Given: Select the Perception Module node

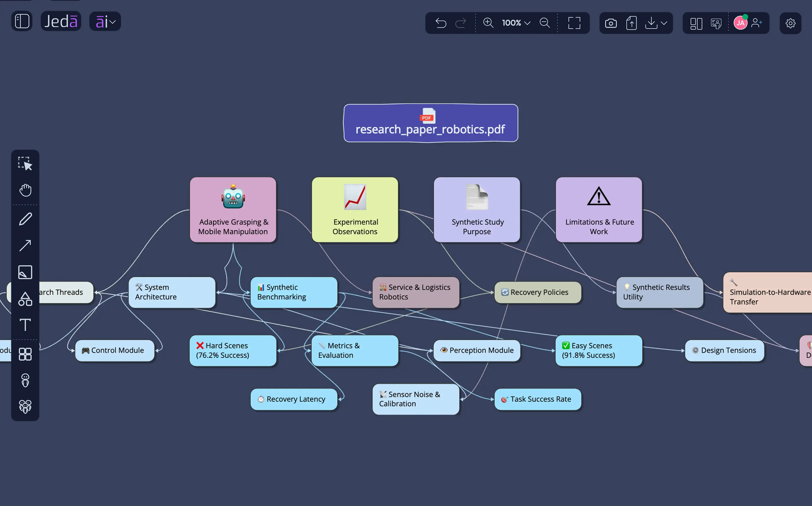Looking at the screenshot, I should (477, 350).
